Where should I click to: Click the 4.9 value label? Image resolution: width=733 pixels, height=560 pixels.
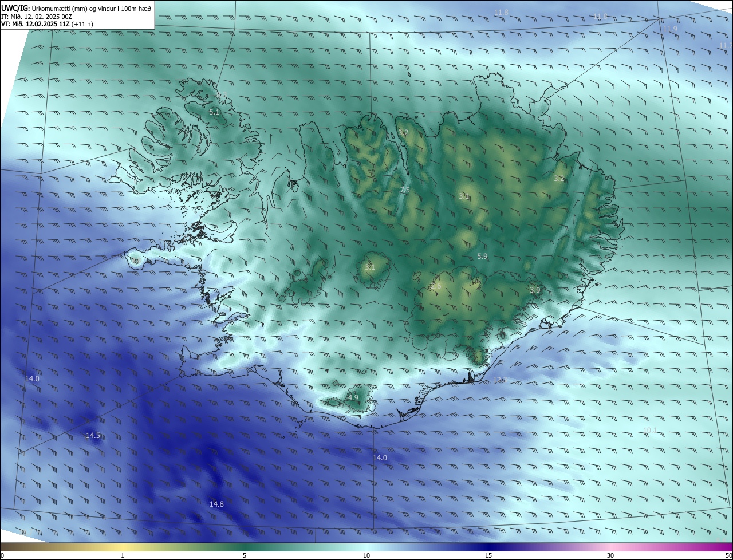tap(353, 397)
